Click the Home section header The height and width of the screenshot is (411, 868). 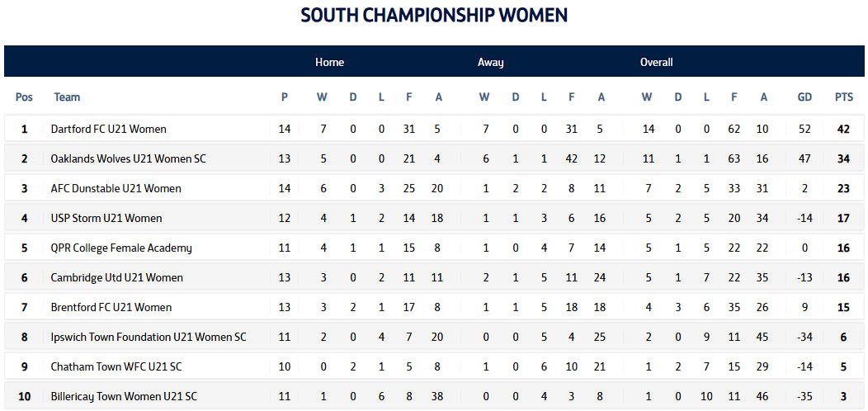[329, 62]
